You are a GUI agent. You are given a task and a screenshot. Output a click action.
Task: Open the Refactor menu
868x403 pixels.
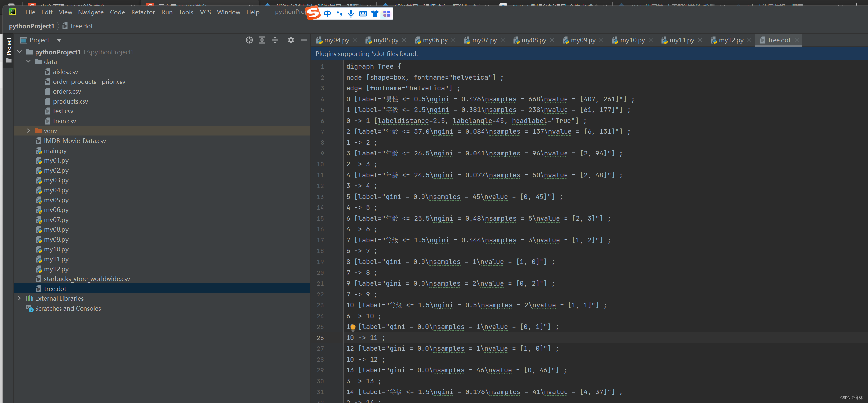click(143, 12)
